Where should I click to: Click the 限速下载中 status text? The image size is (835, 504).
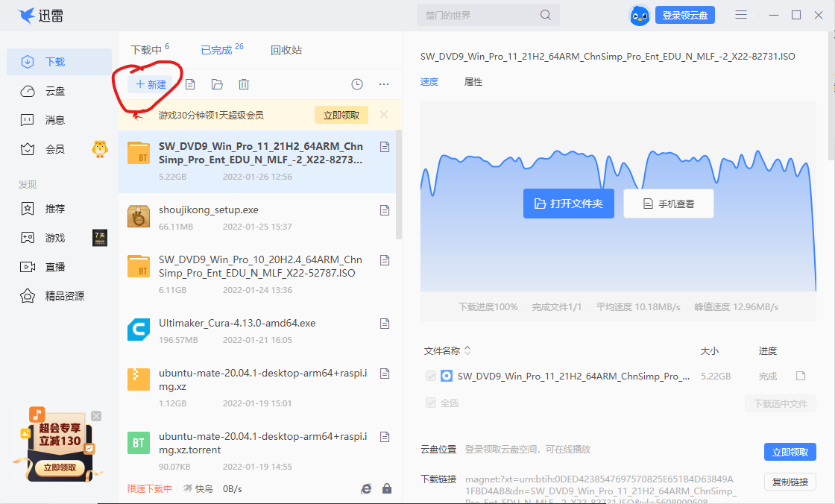pos(150,488)
